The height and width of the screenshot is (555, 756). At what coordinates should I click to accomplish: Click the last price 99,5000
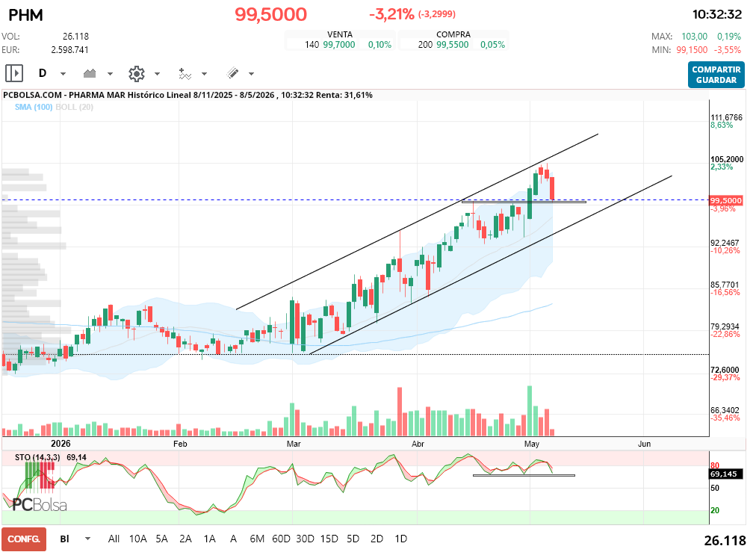click(x=271, y=14)
